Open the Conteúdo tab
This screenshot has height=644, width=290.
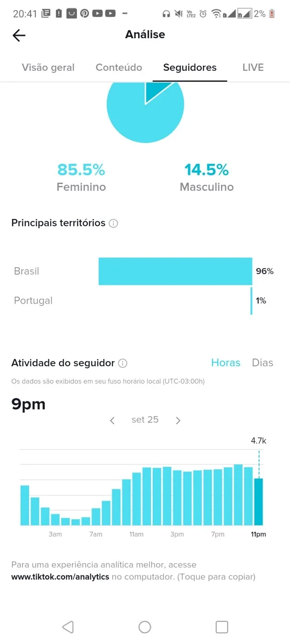(119, 68)
